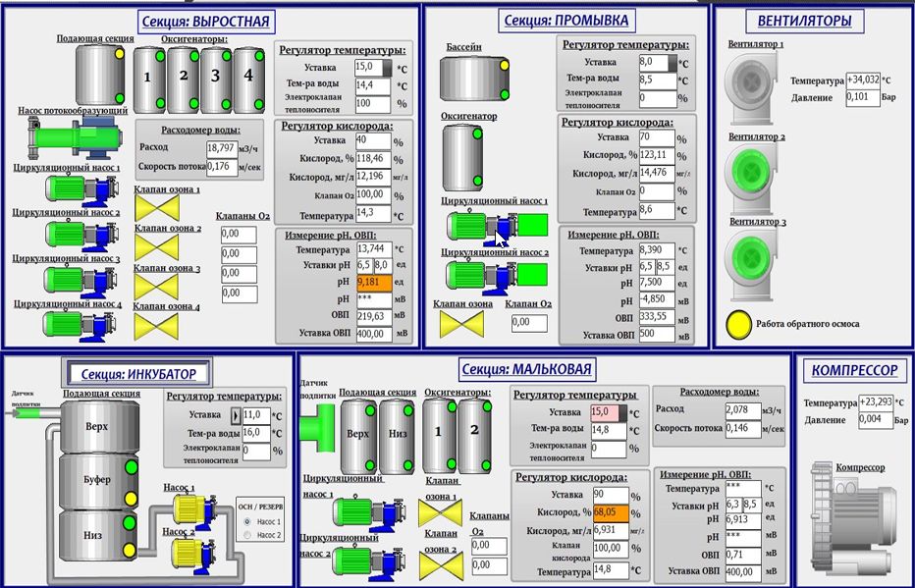Click the КОМПРЕССОР title button
The image size is (915, 588).
853,370
